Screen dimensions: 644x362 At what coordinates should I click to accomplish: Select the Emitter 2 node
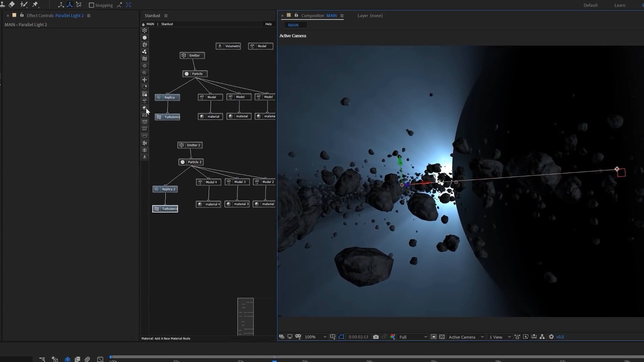[190, 145]
